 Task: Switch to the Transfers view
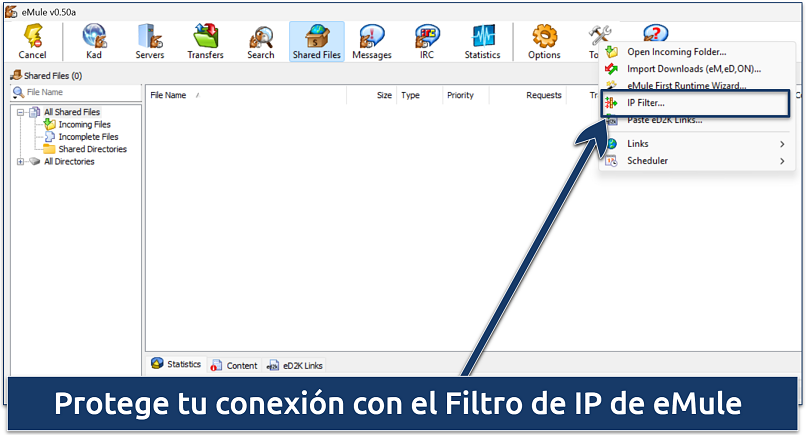pos(205,42)
